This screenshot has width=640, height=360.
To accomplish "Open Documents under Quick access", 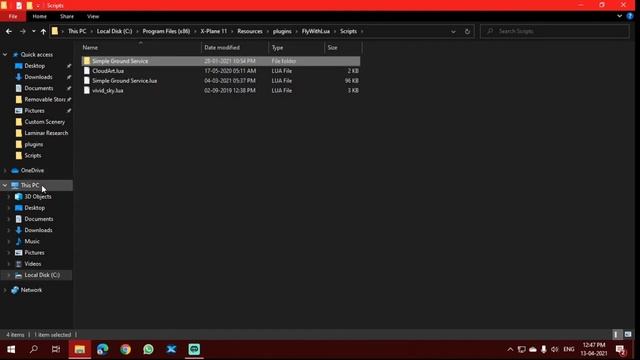I will (39, 88).
